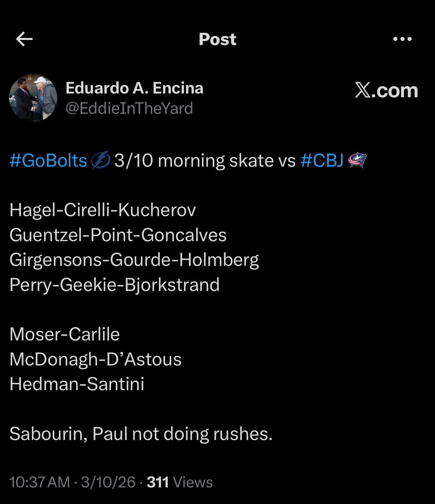Click the Hedman-Santini defense pairing
435x504 pixels.
[77, 384]
